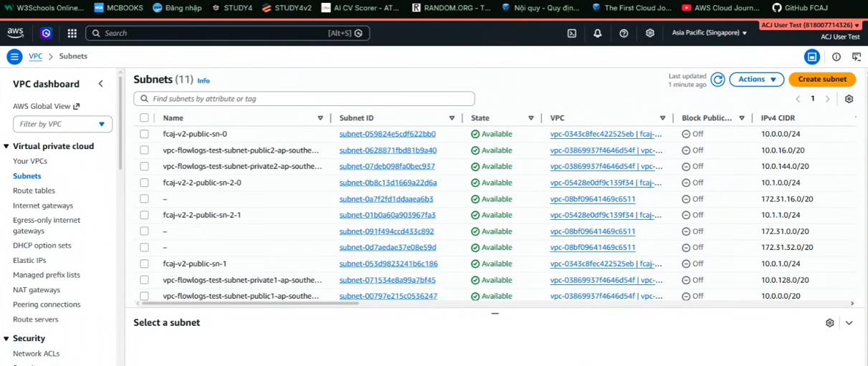The width and height of the screenshot is (868, 366).
Task: Check the fcaj-v2-2-public-sn-2-1 row
Action: [144, 215]
